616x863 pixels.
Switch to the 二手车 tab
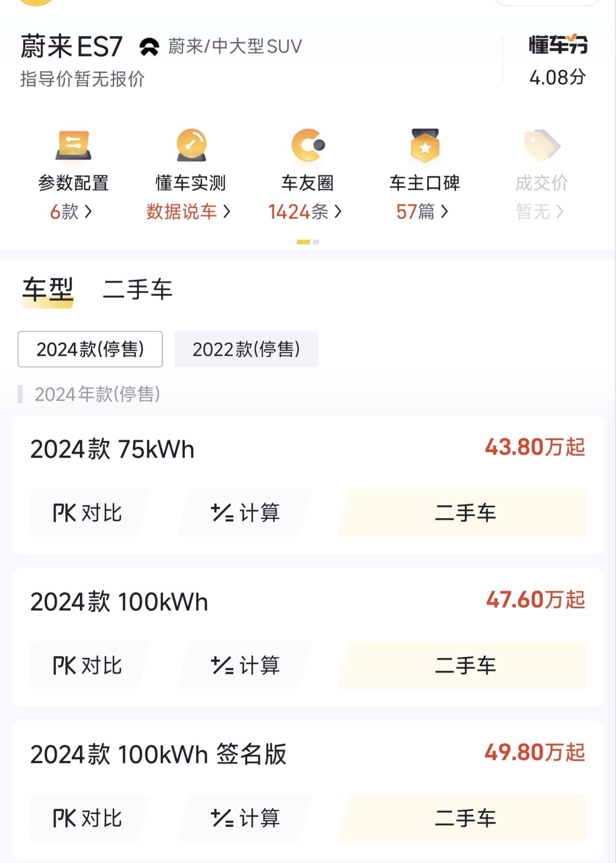(x=138, y=290)
